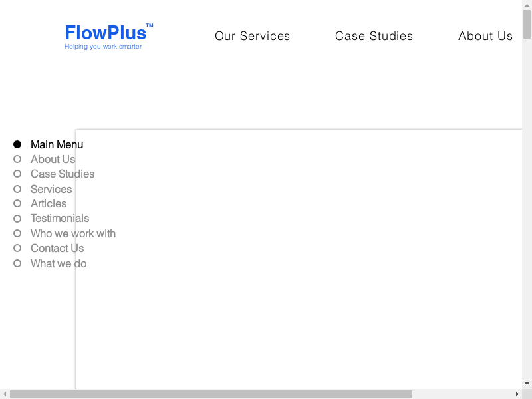Image resolution: width=532 pixels, height=399 pixels.
Task: Click the FlowPlus logo
Action: pyautogui.click(x=106, y=33)
